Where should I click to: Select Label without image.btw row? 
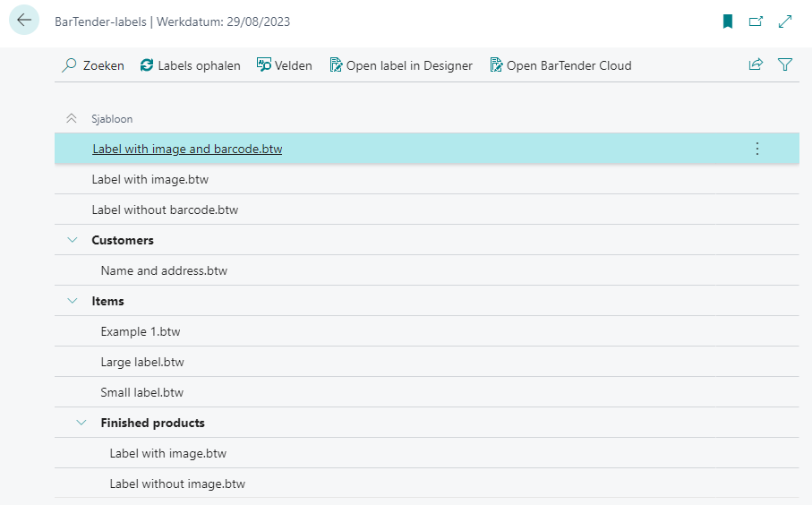(x=177, y=484)
